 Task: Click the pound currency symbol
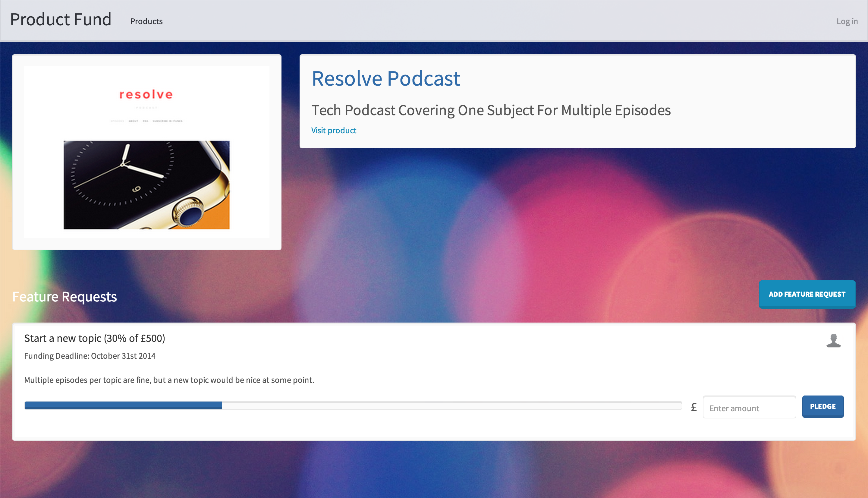pyautogui.click(x=694, y=407)
